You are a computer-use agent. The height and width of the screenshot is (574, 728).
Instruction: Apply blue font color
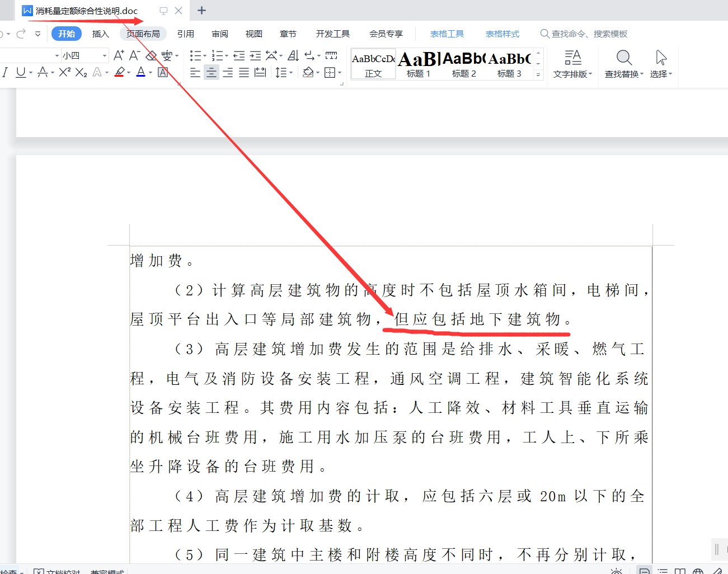141,72
